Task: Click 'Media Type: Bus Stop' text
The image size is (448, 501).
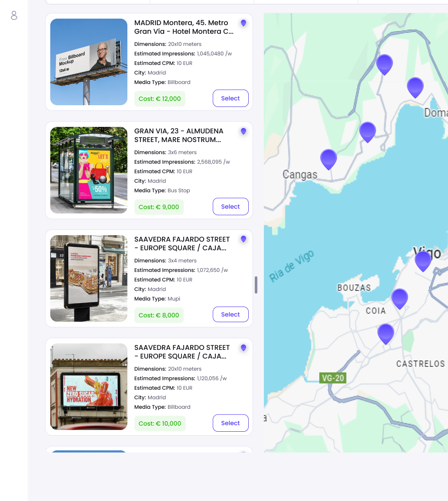Action: [162, 191]
